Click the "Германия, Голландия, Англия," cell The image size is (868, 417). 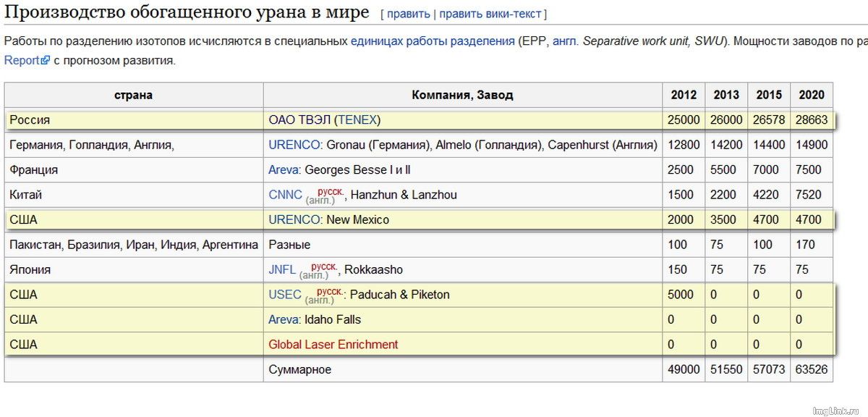click(x=134, y=145)
